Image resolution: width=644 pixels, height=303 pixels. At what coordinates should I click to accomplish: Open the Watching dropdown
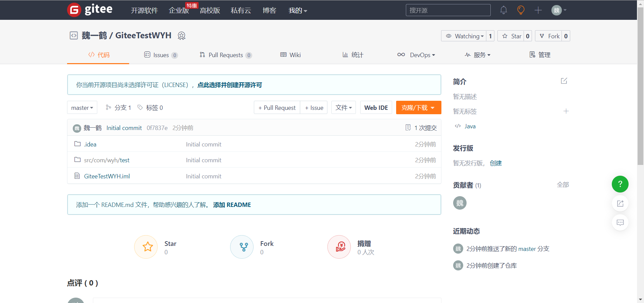[x=464, y=36]
